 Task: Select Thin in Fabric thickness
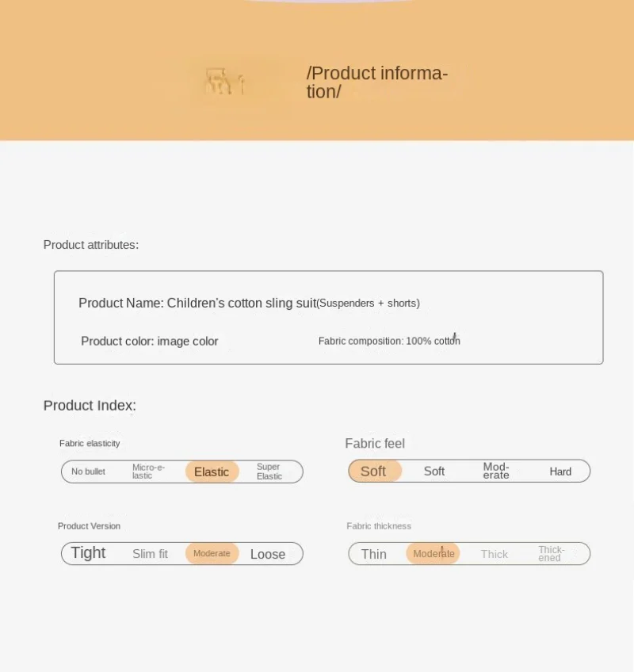[374, 554]
